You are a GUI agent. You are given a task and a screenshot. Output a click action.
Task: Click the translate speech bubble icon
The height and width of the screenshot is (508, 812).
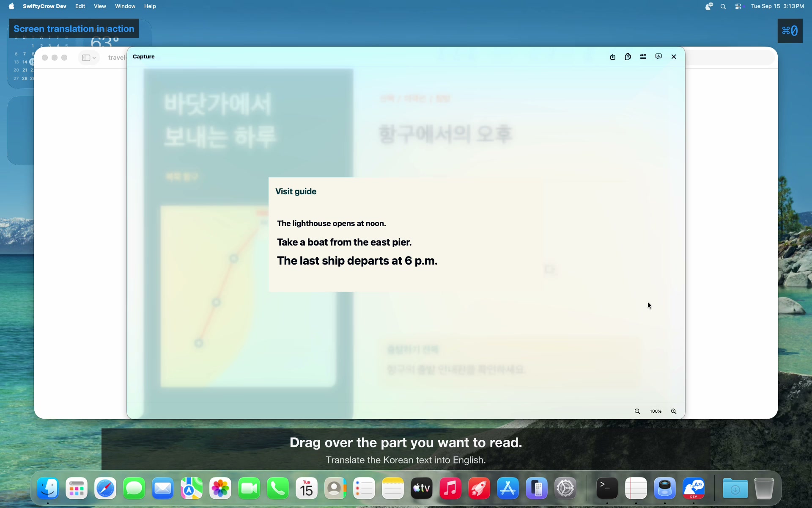tap(658, 57)
